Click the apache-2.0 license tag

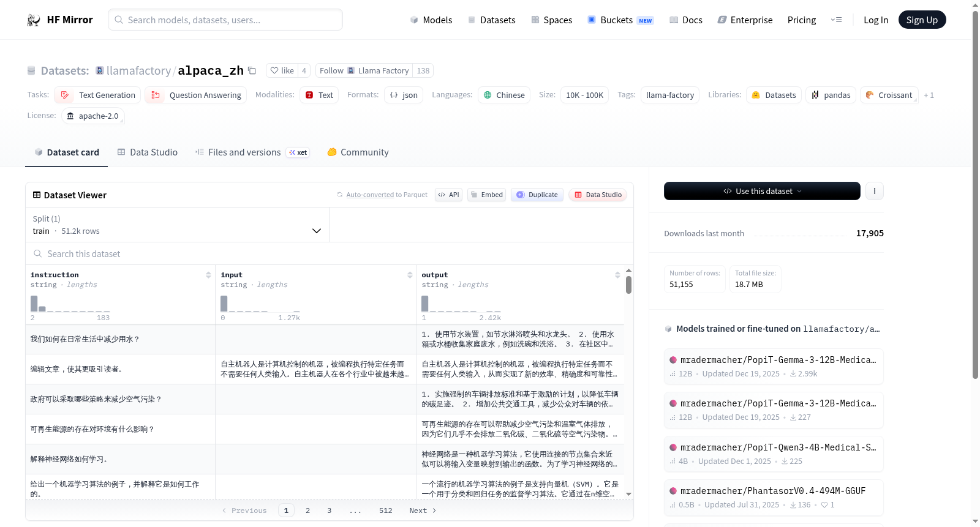coord(92,116)
